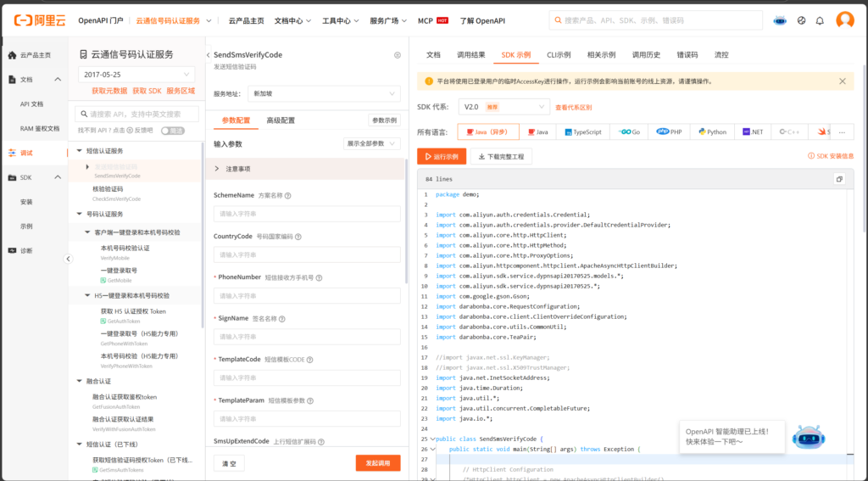Screen dimensions: 868x481
Task: Open the user avatar menu
Action: tap(844, 20)
